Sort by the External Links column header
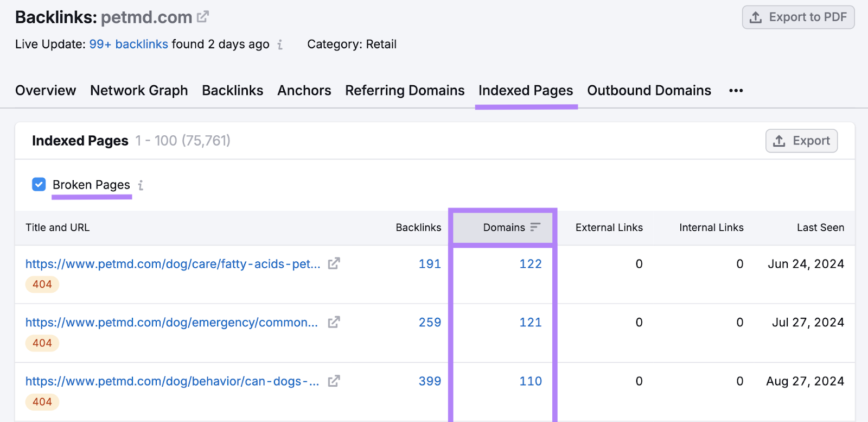This screenshot has height=422, width=868. (609, 228)
